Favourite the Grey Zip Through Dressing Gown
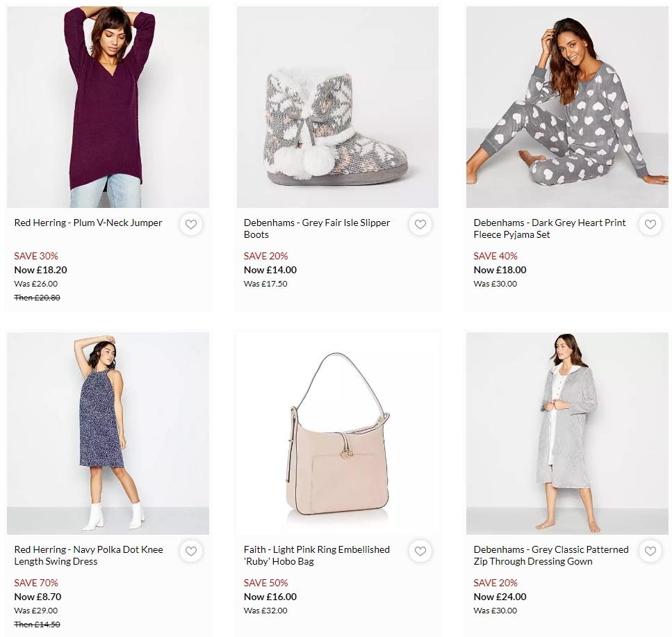672x637 pixels. (650, 551)
